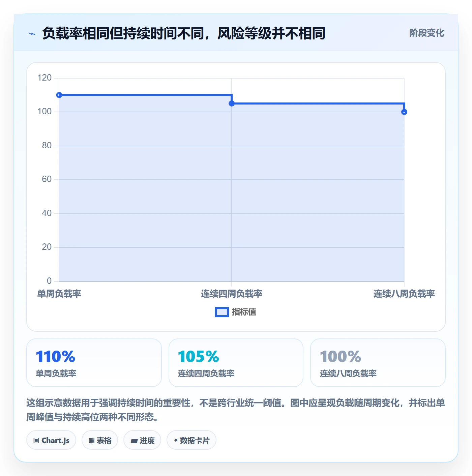Click the 60 y-axis value

pos(47,179)
